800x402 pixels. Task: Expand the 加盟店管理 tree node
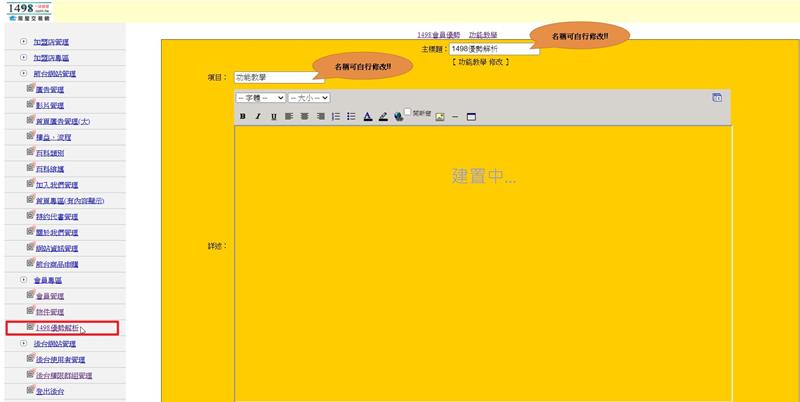(24, 42)
